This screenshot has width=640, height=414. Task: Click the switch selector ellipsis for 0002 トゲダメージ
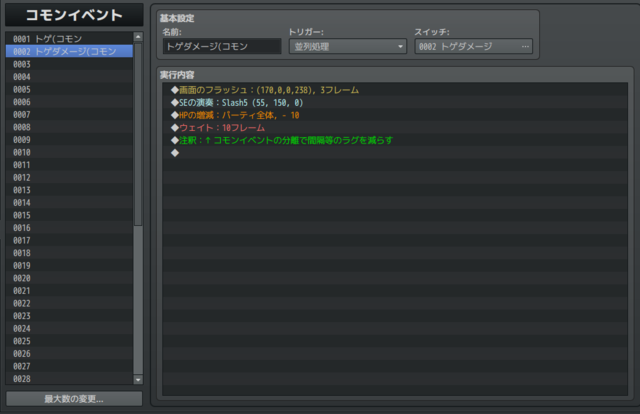pos(525,47)
